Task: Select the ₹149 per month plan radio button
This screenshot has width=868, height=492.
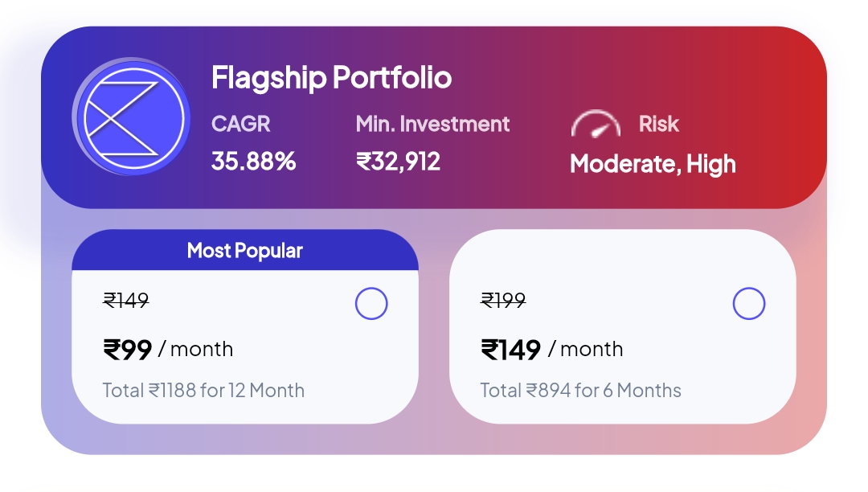Action: click(x=749, y=303)
